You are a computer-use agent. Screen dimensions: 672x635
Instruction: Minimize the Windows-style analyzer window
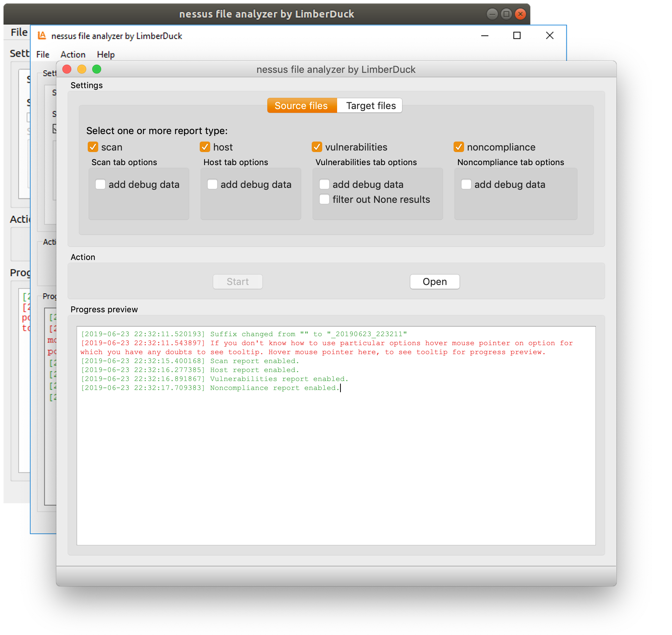pos(485,35)
